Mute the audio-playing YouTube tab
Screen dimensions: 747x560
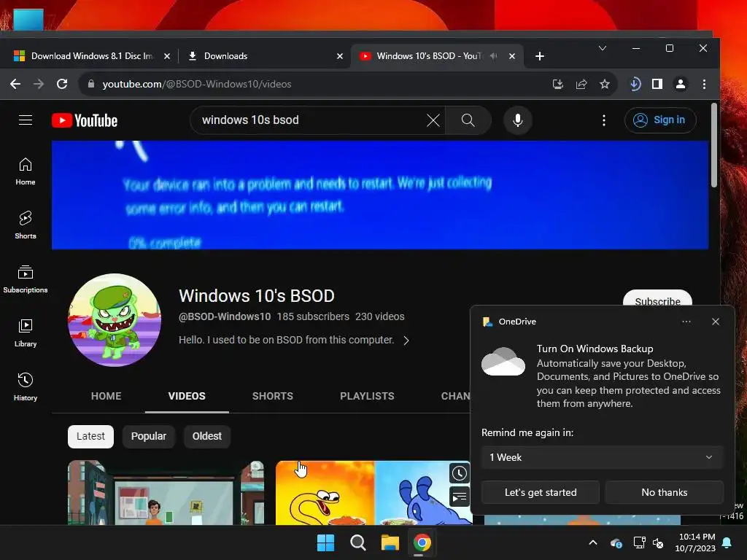coord(494,56)
